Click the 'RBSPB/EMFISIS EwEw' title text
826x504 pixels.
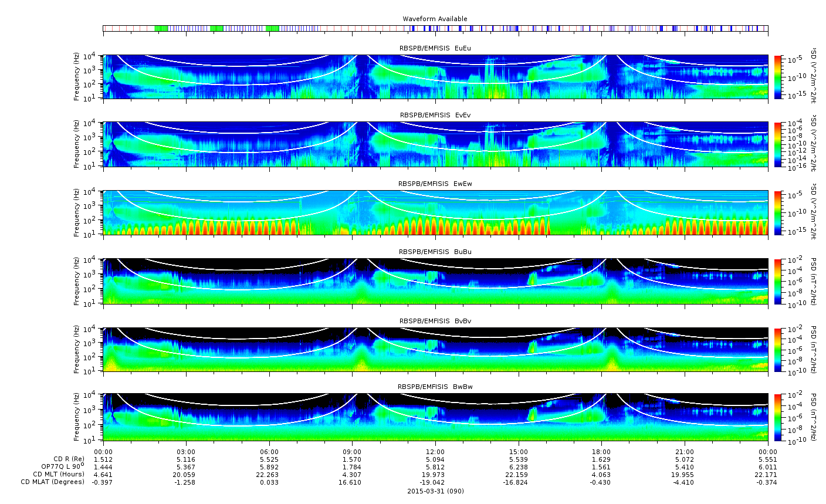(435, 184)
